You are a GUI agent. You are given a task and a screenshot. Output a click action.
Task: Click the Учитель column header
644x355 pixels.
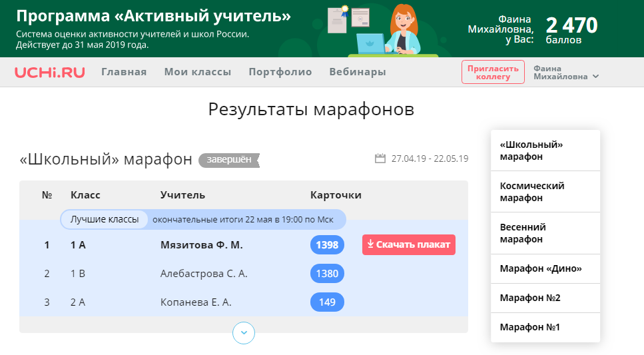point(182,195)
